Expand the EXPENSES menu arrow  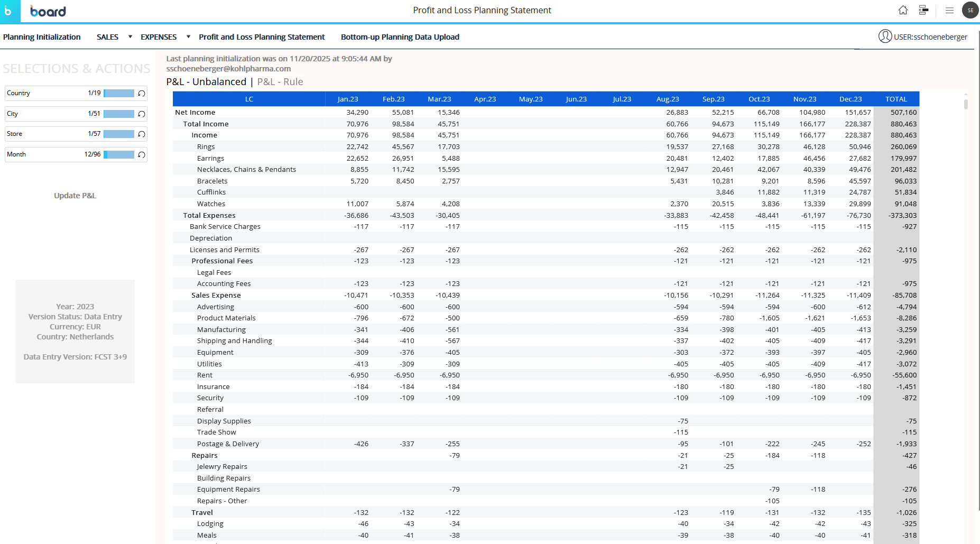point(188,37)
